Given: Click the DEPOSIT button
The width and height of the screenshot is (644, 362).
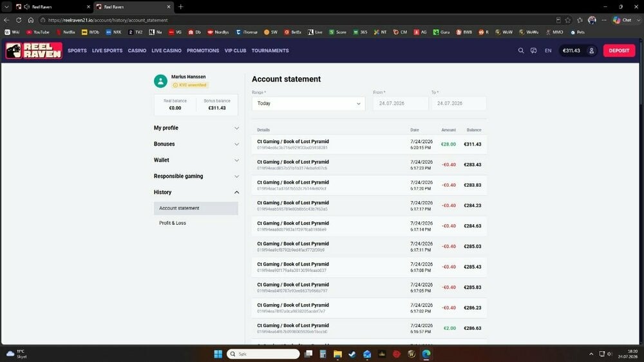Looking at the screenshot, I should click(x=619, y=50).
